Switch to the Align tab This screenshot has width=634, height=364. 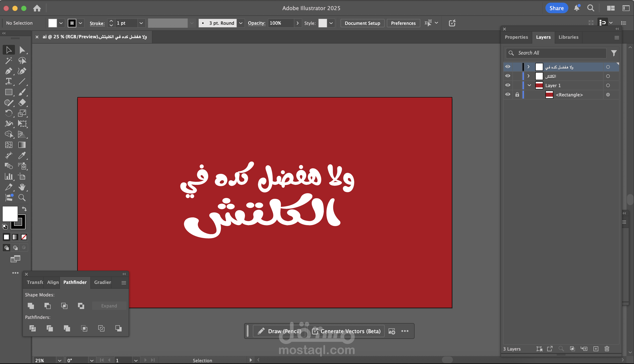53,282
